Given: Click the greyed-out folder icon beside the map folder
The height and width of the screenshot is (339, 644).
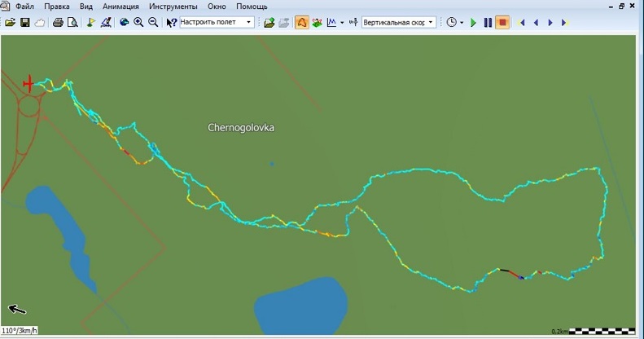Looking at the screenshot, I should click(284, 23).
